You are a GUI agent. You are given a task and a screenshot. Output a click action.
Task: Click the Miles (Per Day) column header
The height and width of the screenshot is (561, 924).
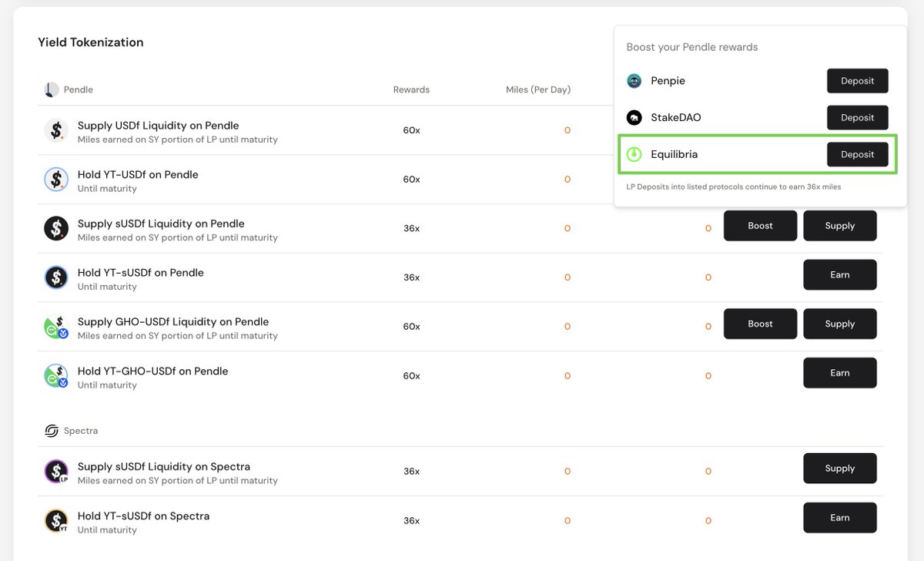coord(538,89)
